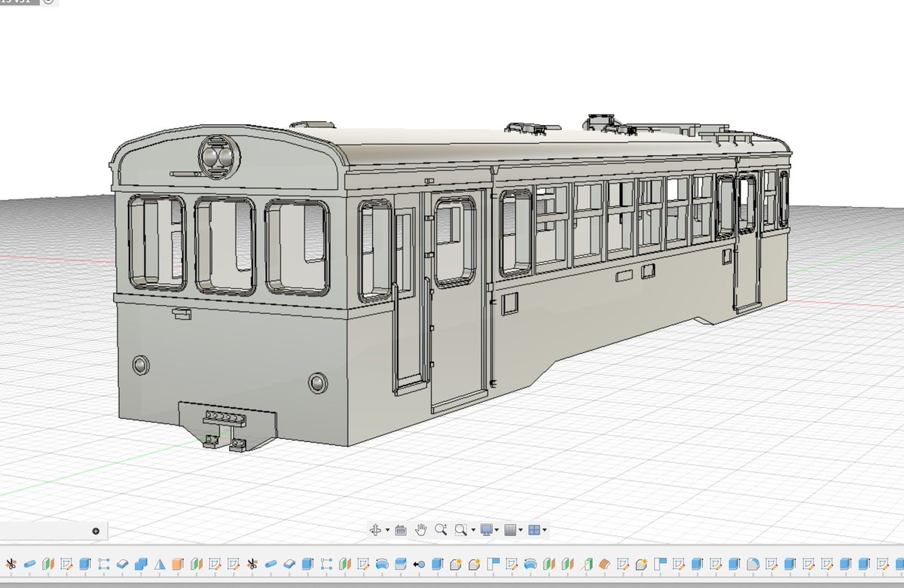This screenshot has height=588, width=904.
Task: Select the orange Patch surface feature in the timeline
Action: pos(604,564)
